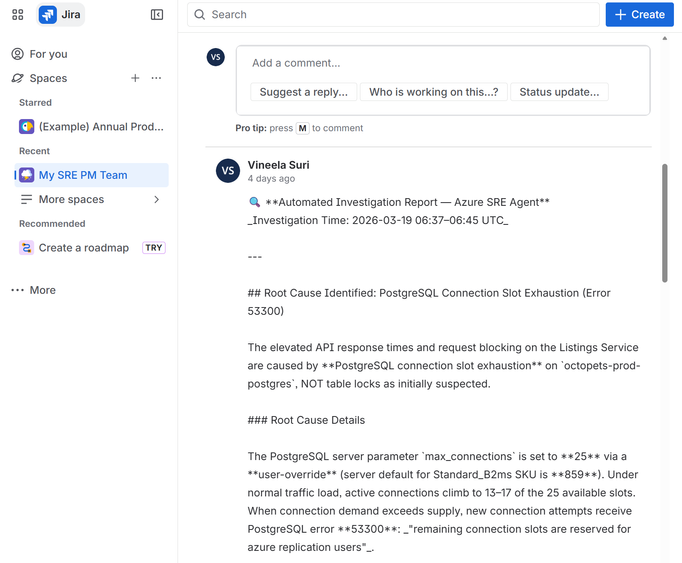Click the TRY badge
Image resolution: width=682 pixels, height=563 pixels.
click(154, 248)
